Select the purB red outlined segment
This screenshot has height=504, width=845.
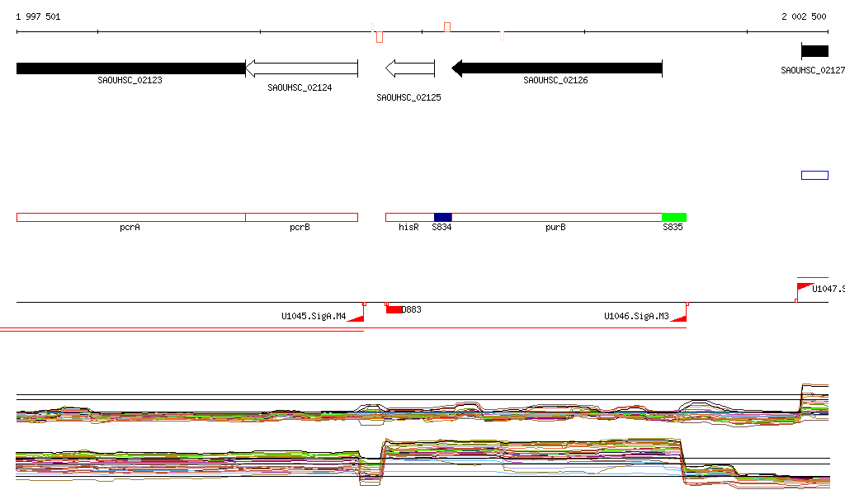557,218
